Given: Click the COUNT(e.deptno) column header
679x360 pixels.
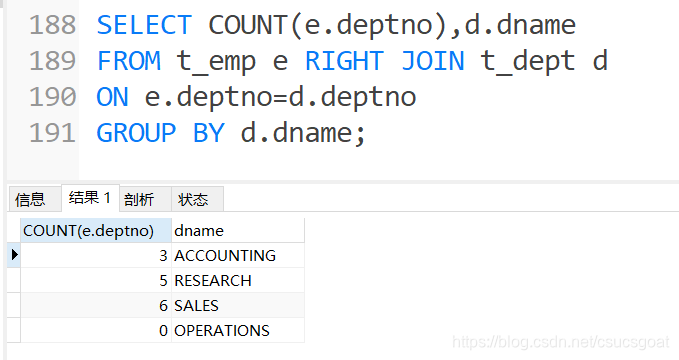Looking at the screenshot, I should coord(96,230).
